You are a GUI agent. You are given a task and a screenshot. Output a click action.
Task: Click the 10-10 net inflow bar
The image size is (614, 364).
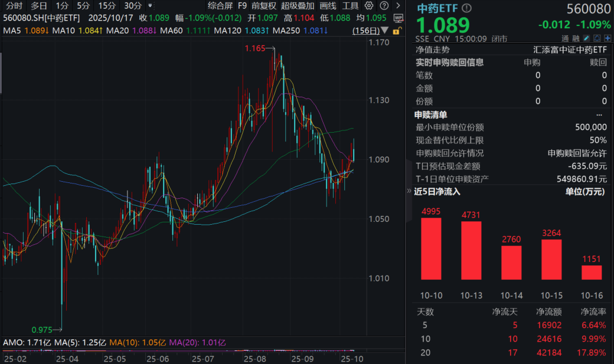point(430,248)
